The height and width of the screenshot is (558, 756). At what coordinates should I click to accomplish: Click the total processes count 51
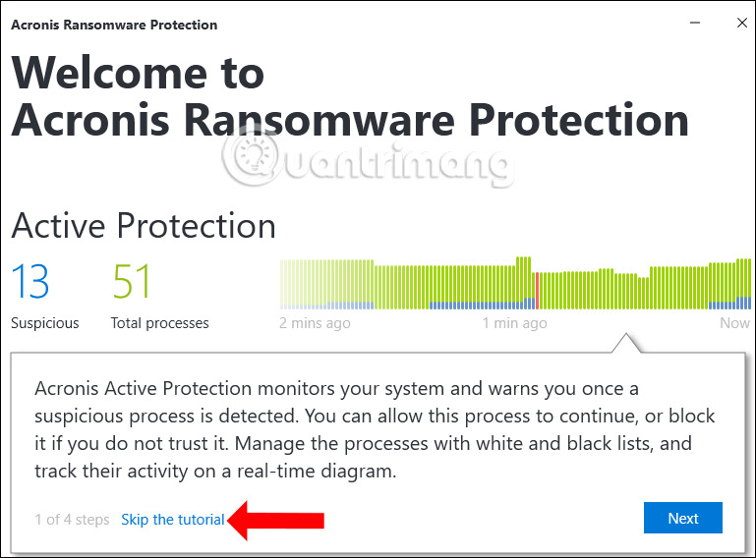(x=132, y=282)
